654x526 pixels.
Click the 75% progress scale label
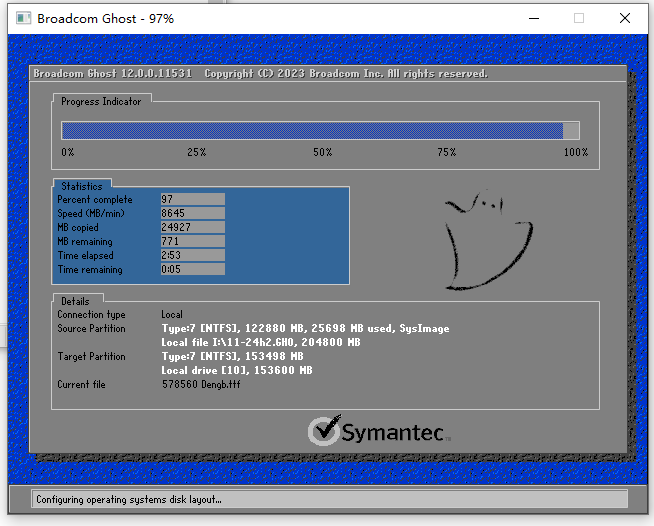447,152
